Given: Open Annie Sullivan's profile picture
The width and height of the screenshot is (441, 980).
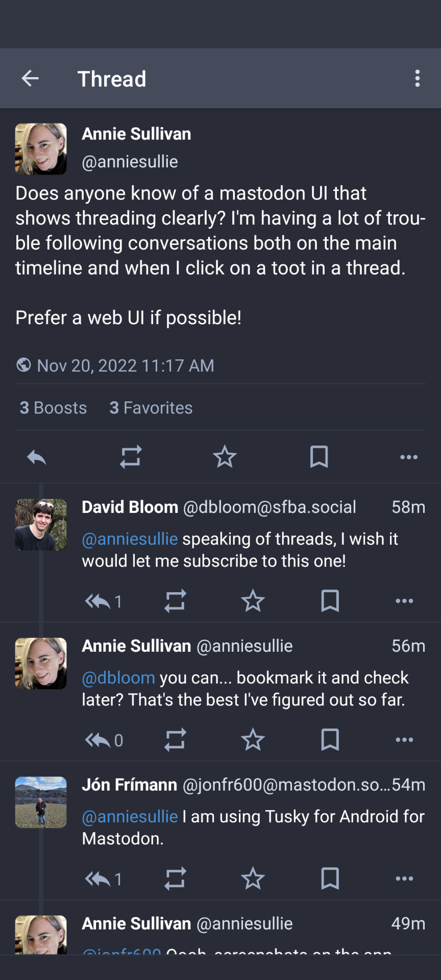Looking at the screenshot, I should (41, 149).
